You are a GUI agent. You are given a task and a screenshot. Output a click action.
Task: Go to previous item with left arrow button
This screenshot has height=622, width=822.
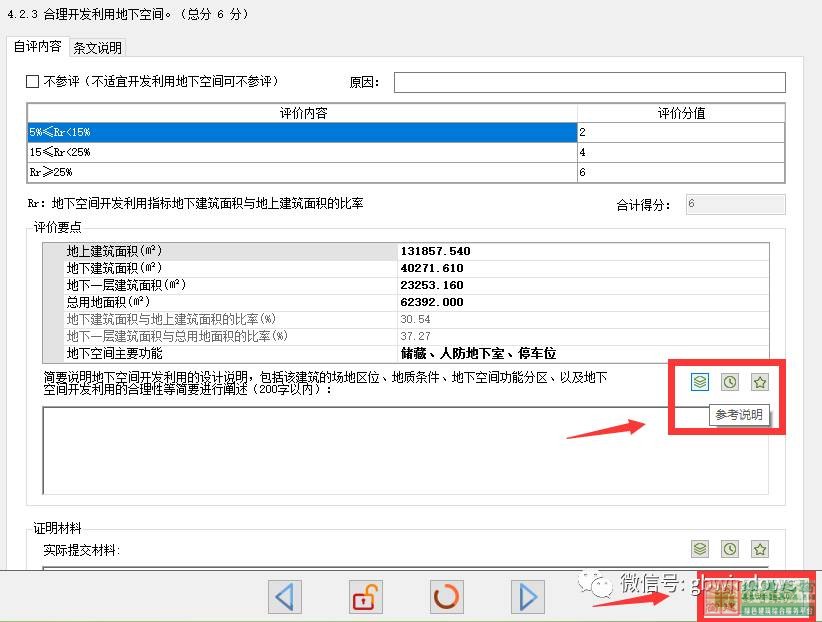[286, 597]
